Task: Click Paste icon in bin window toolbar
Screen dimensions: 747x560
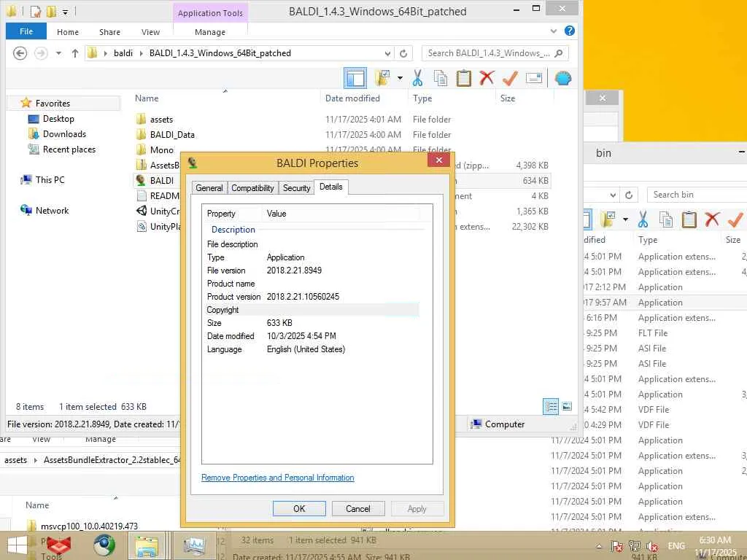Action: click(x=689, y=219)
